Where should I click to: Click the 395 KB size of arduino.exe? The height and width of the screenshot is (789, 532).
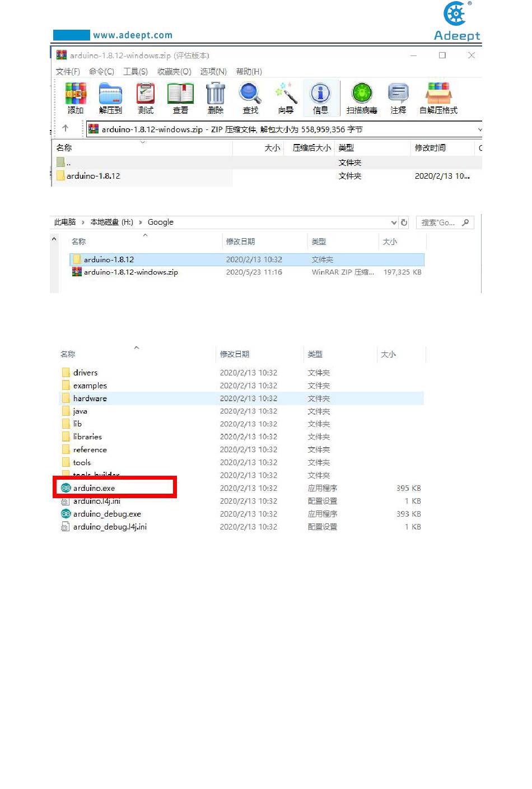(409, 488)
